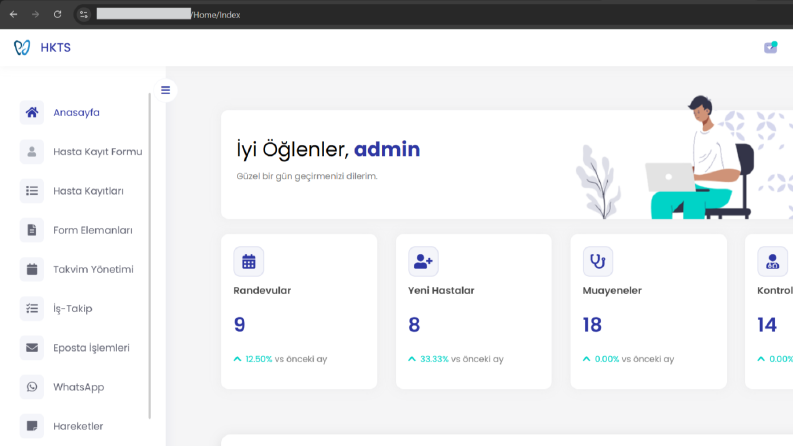Screen dimensions: 793x446
Task: Open site information icon in address bar
Action: [83, 14]
